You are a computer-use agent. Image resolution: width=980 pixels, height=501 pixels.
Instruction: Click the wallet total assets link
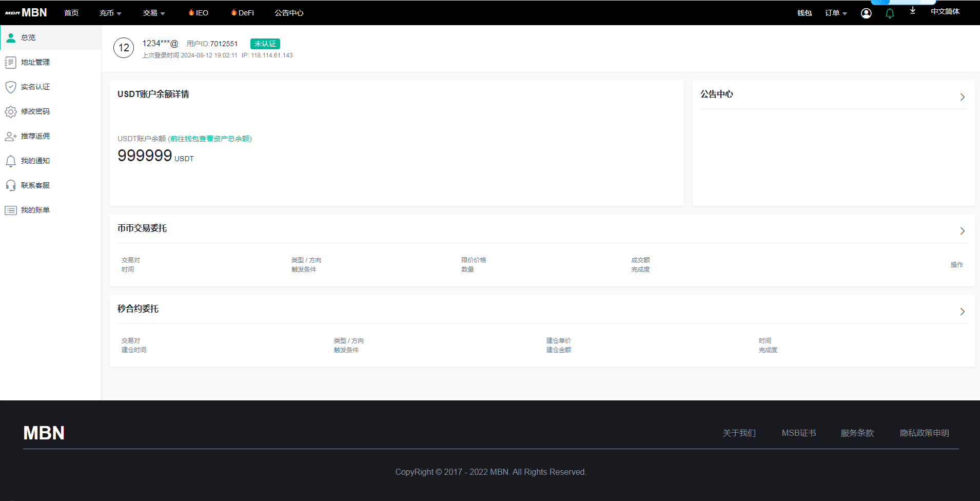210,139
